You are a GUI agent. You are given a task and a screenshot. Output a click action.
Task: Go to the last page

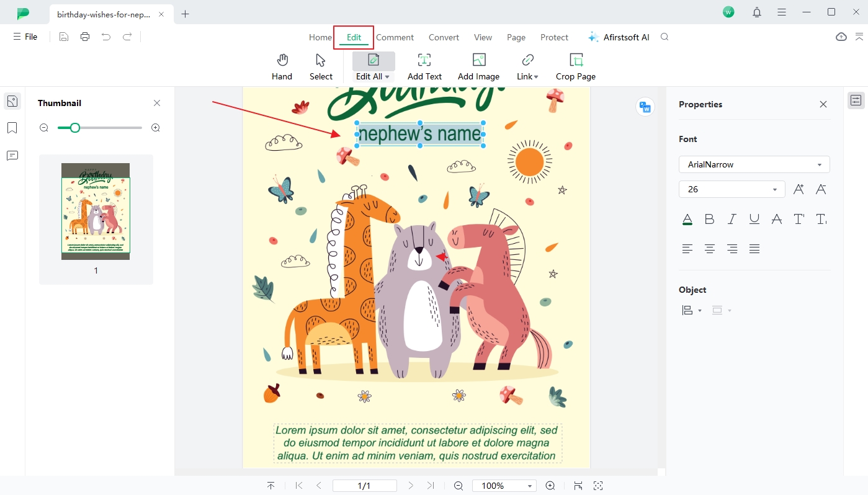[431, 486]
